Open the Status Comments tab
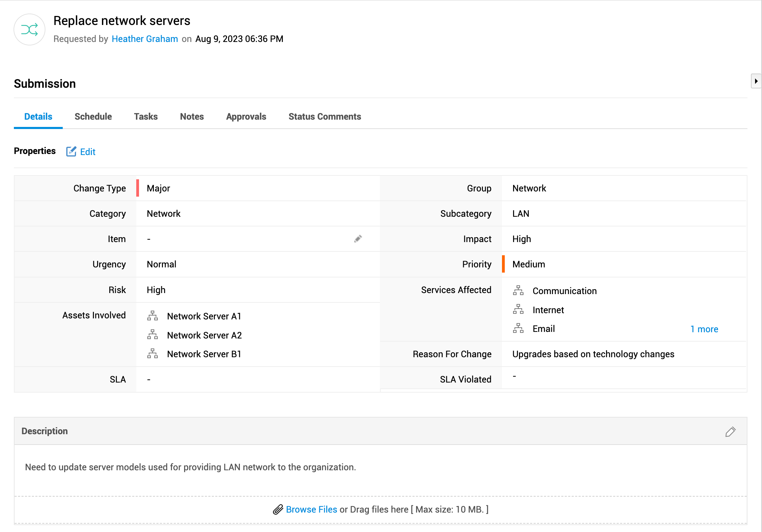The image size is (762, 532). click(x=324, y=117)
